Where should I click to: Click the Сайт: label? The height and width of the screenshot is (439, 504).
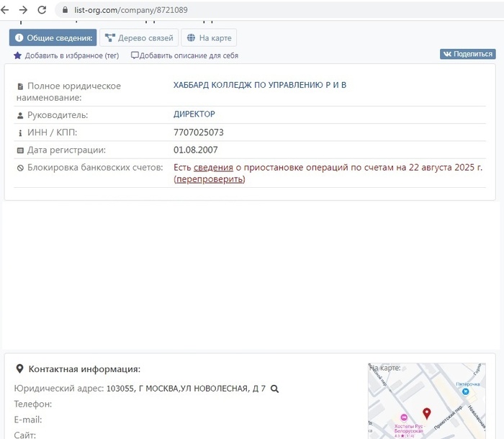pos(25,435)
